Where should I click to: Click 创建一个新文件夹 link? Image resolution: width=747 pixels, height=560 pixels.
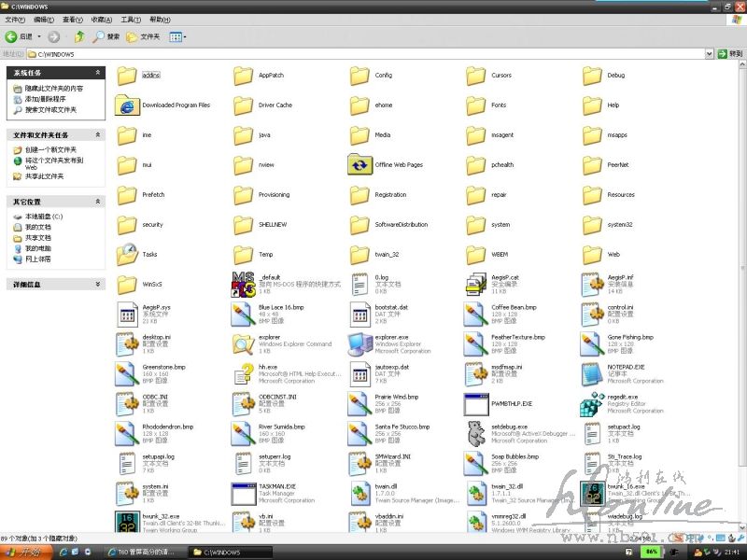point(50,149)
